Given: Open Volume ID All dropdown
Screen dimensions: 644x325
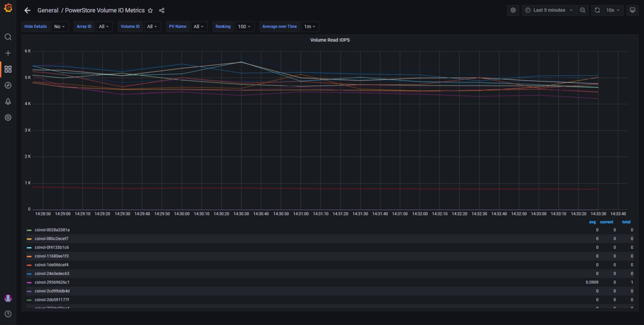Looking at the screenshot, I should (152, 26).
